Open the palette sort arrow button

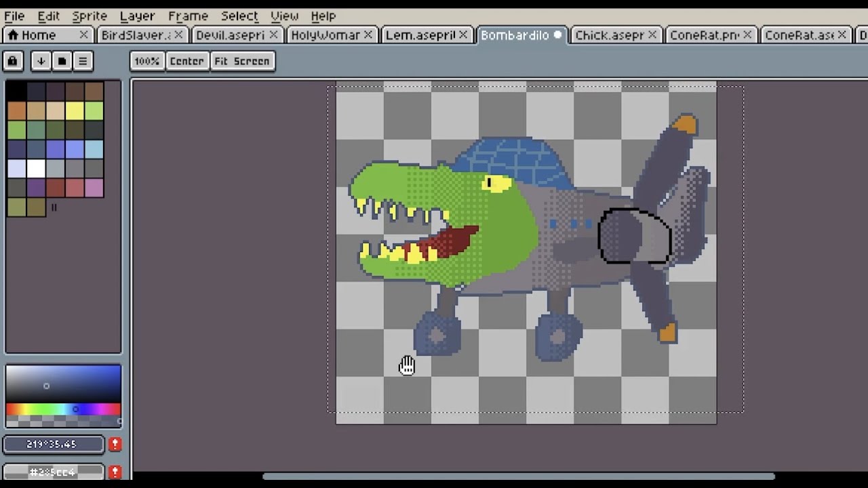pyautogui.click(x=41, y=61)
